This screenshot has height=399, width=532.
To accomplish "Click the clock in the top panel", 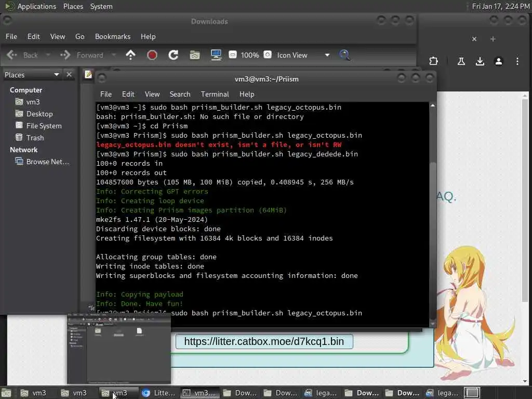I will coord(500,6).
